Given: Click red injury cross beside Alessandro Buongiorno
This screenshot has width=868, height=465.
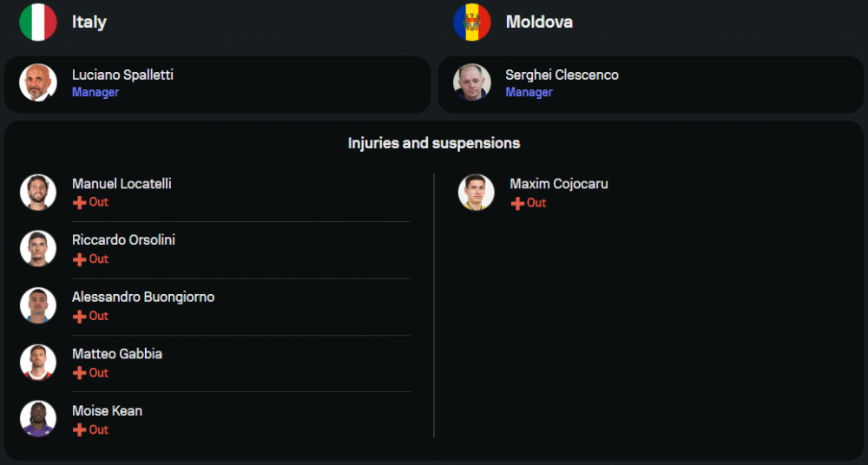Looking at the screenshot, I should coord(79,317).
